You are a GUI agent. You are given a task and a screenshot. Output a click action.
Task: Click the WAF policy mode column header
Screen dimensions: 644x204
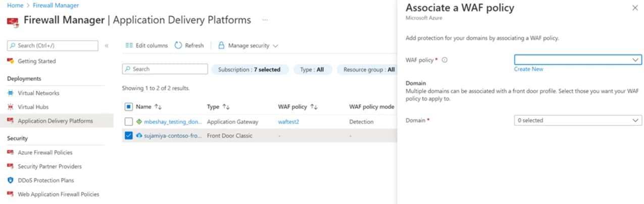point(372,107)
